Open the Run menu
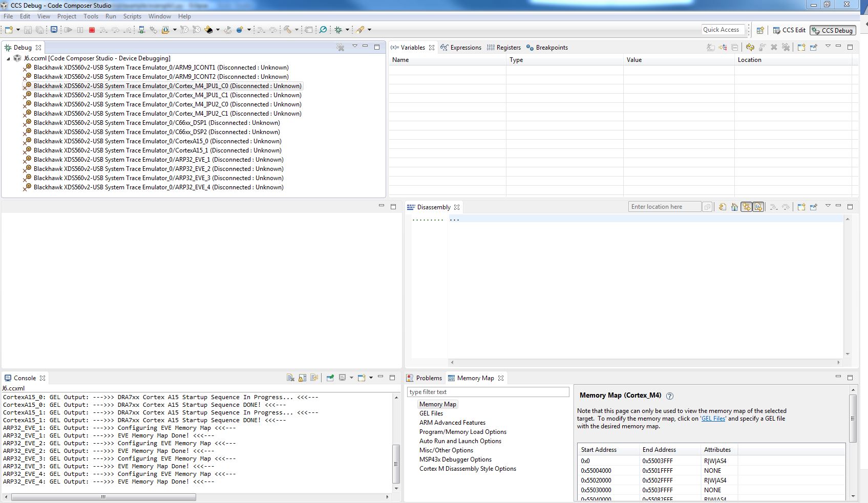Viewport: 868px width, 503px height. (x=111, y=16)
